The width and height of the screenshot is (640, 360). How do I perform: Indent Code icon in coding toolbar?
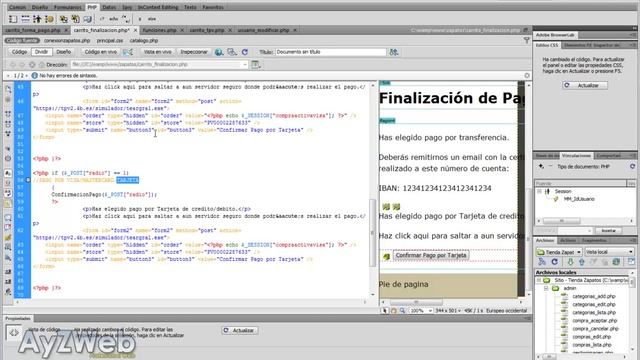8,271
